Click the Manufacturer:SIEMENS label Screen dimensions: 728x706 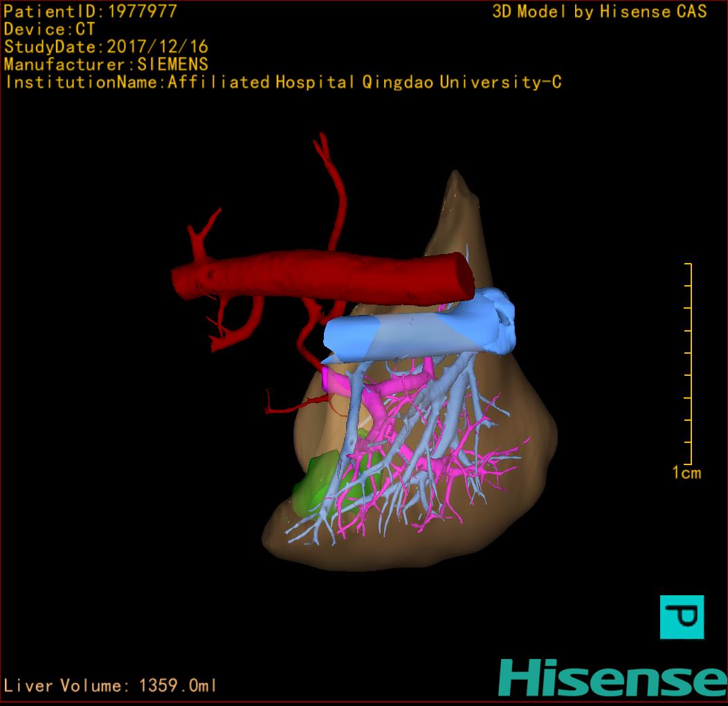106,64
